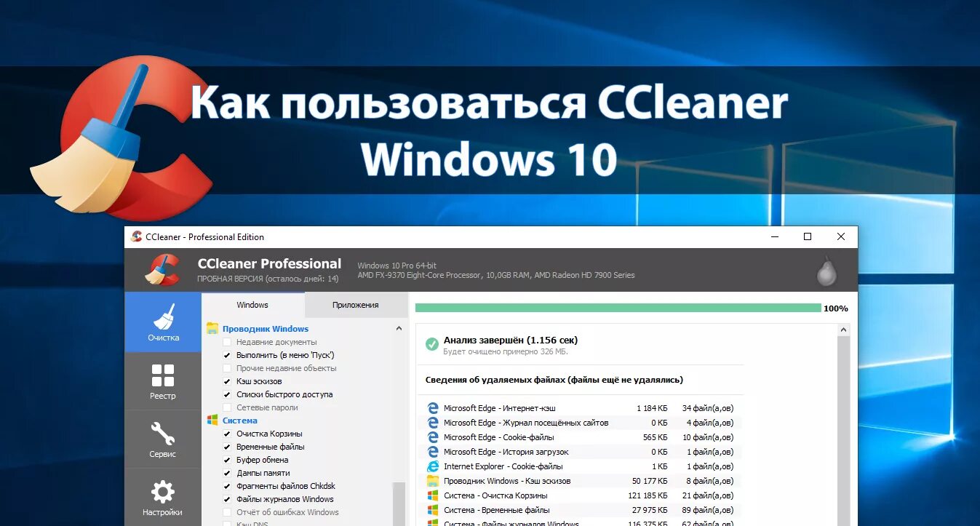This screenshot has height=526, width=980.
Task: Click Windows 10 Pro 64-bit system info
Action: pyautogui.click(x=397, y=266)
